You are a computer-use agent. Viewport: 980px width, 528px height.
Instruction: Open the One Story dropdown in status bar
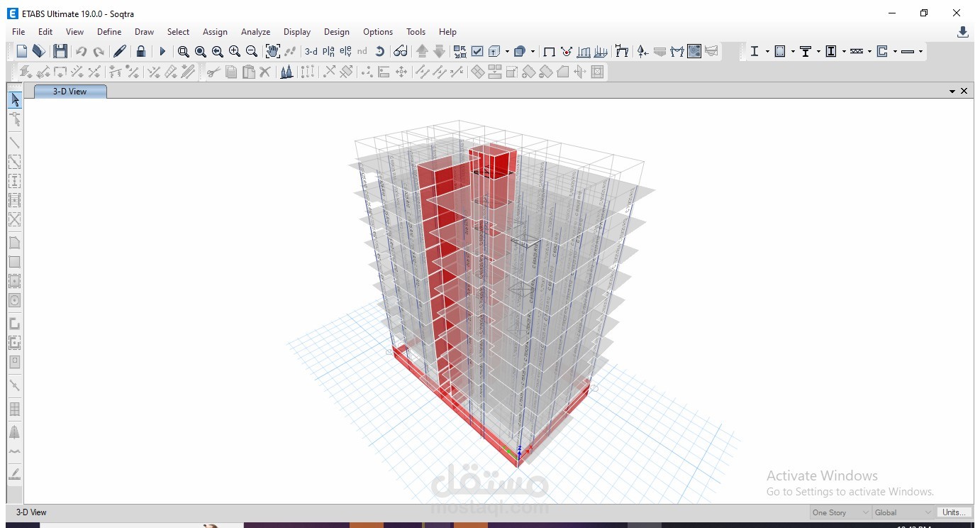[x=840, y=512]
